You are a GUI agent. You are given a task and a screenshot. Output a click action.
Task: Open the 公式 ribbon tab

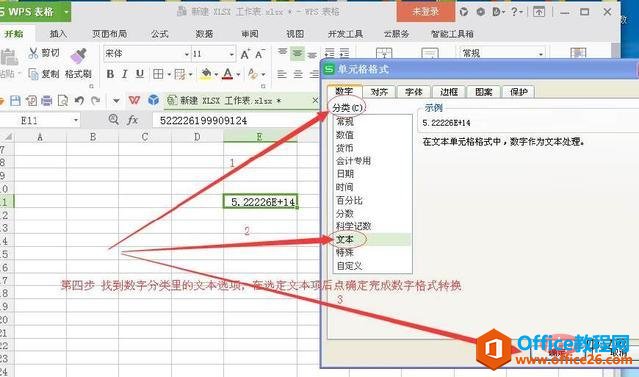(160, 34)
